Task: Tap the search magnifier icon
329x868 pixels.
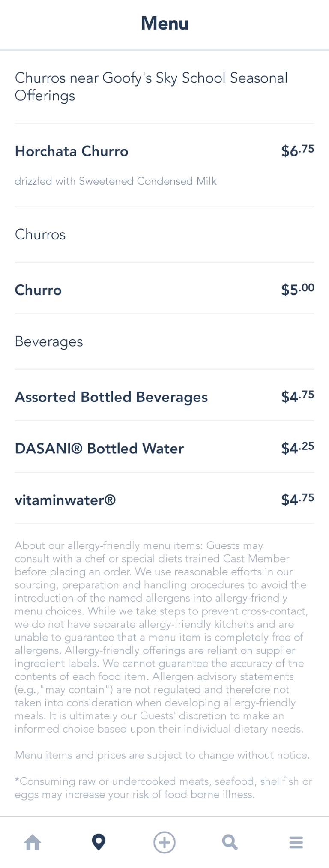Action: pyautogui.click(x=230, y=842)
